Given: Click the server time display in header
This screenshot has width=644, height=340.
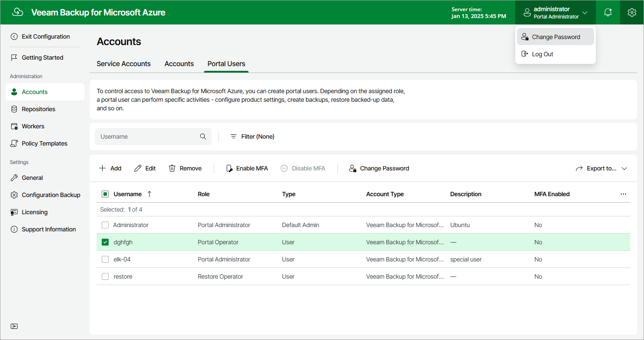Looking at the screenshot, I should (479, 12).
